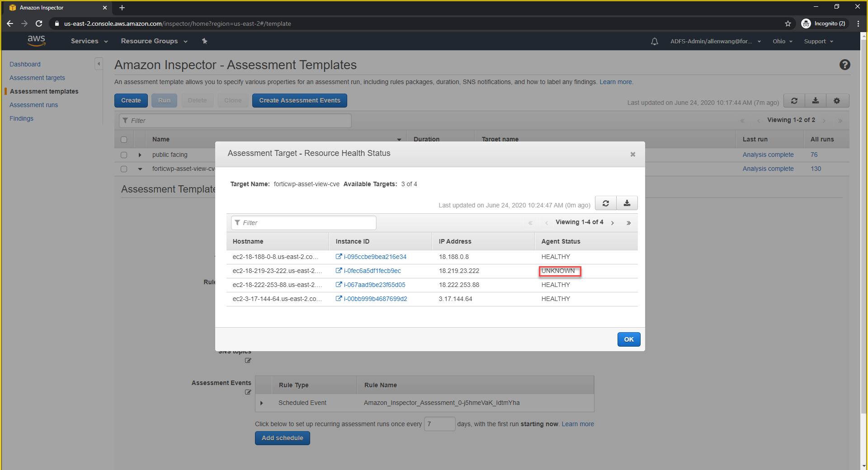Refresh the resource health status dialog
868x470 pixels.
point(606,203)
